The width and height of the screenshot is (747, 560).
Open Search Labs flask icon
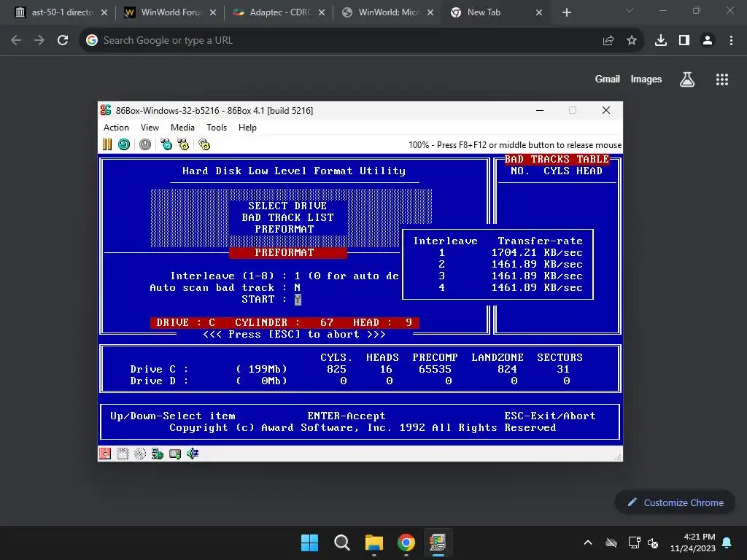coord(687,79)
